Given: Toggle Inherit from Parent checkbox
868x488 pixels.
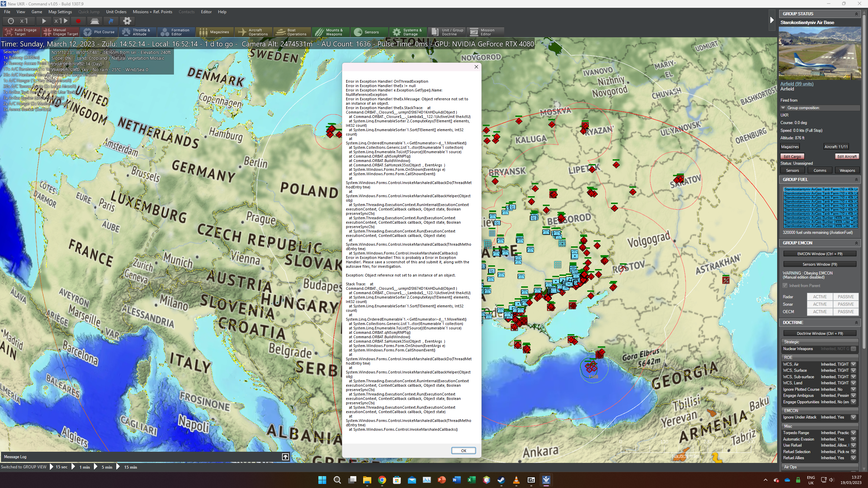Looking at the screenshot, I should [785, 285].
